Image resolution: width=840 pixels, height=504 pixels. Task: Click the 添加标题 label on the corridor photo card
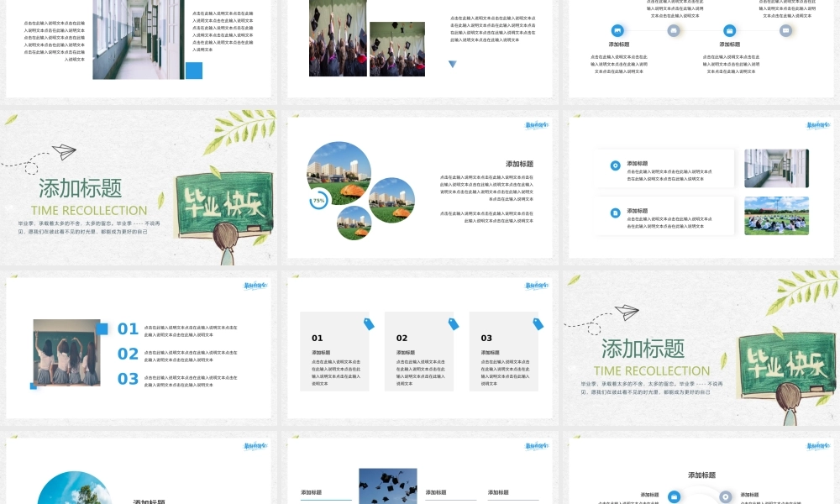[638, 163]
